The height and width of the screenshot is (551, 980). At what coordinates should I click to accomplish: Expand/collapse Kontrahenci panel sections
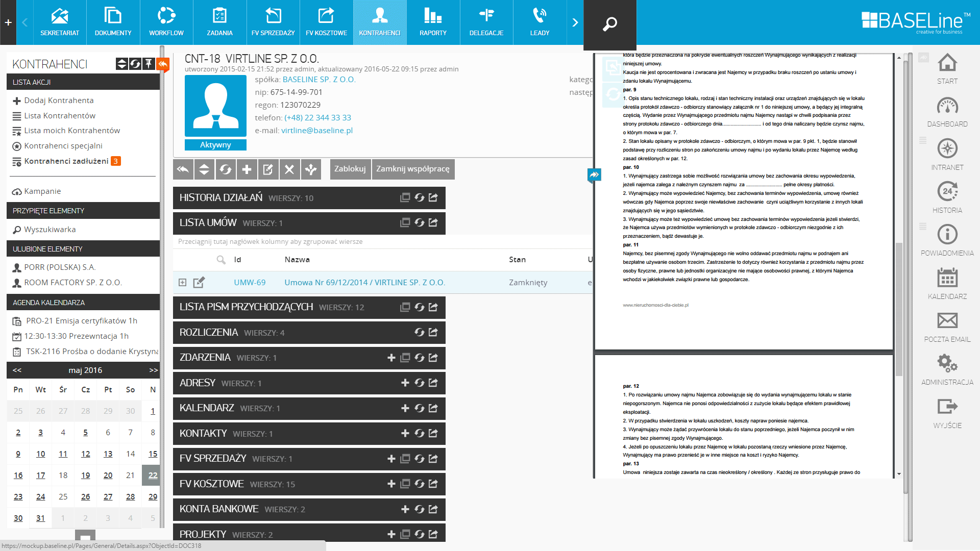(121, 64)
